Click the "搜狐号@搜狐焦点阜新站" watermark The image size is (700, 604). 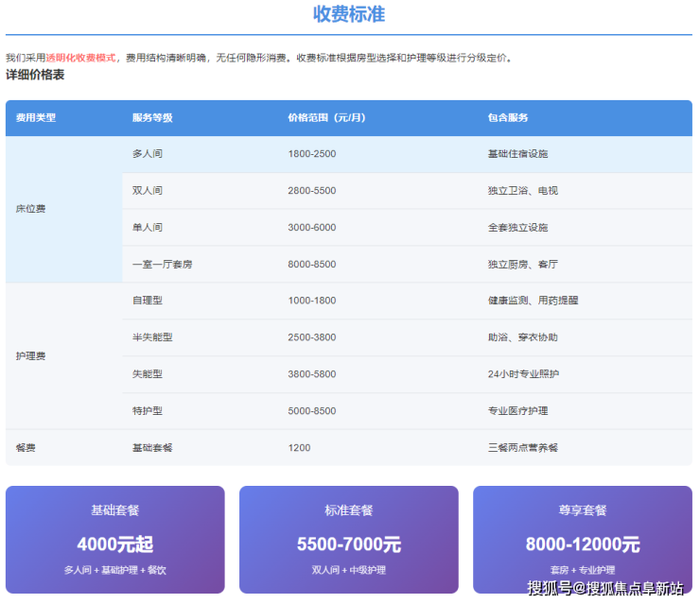(x=605, y=589)
